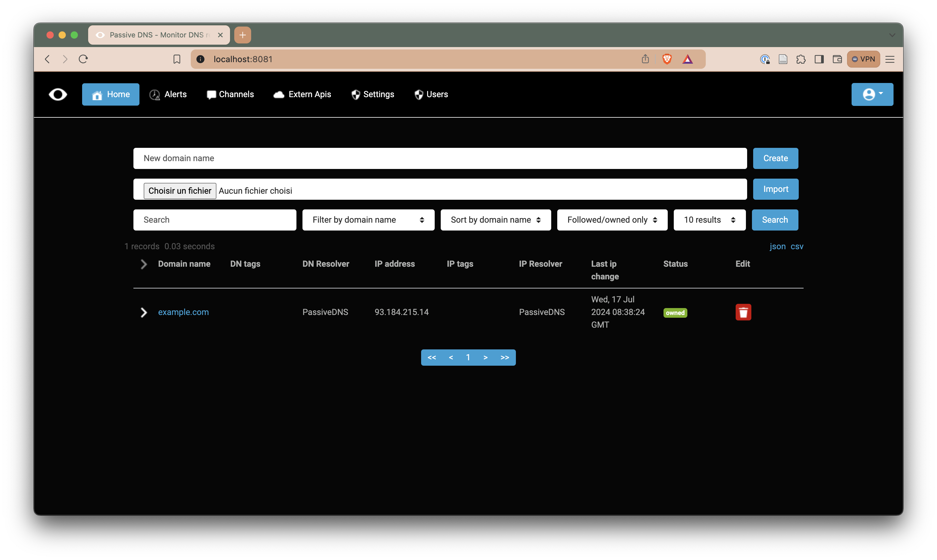Viewport: 937px width, 560px height.
Task: Click the DN Resolver column header
Action: (325, 264)
